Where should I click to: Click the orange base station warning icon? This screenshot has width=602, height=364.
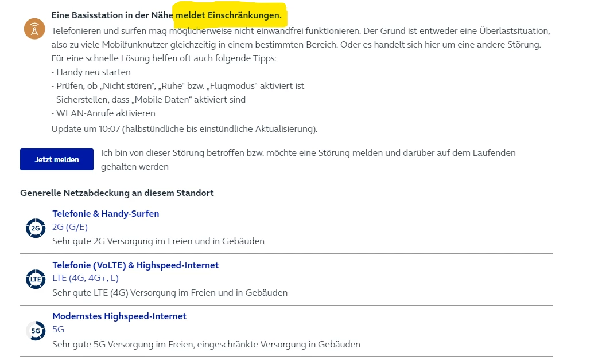[x=34, y=29]
